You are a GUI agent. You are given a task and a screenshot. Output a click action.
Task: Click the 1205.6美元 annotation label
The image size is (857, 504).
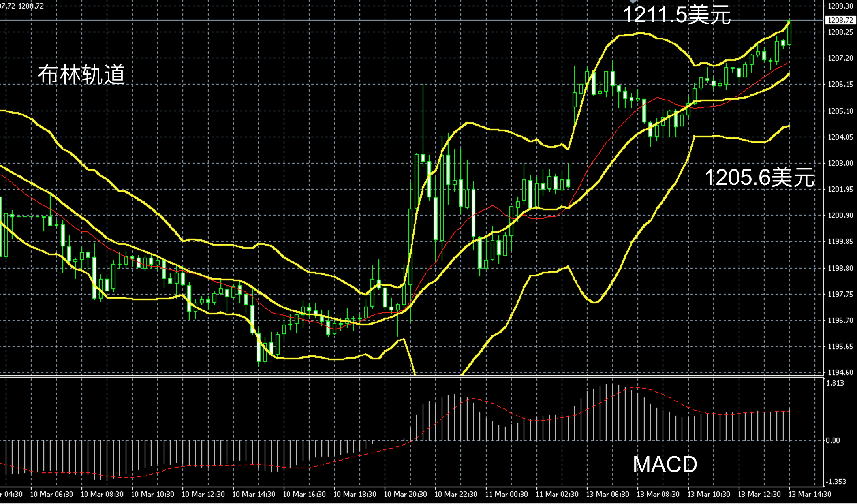(759, 177)
